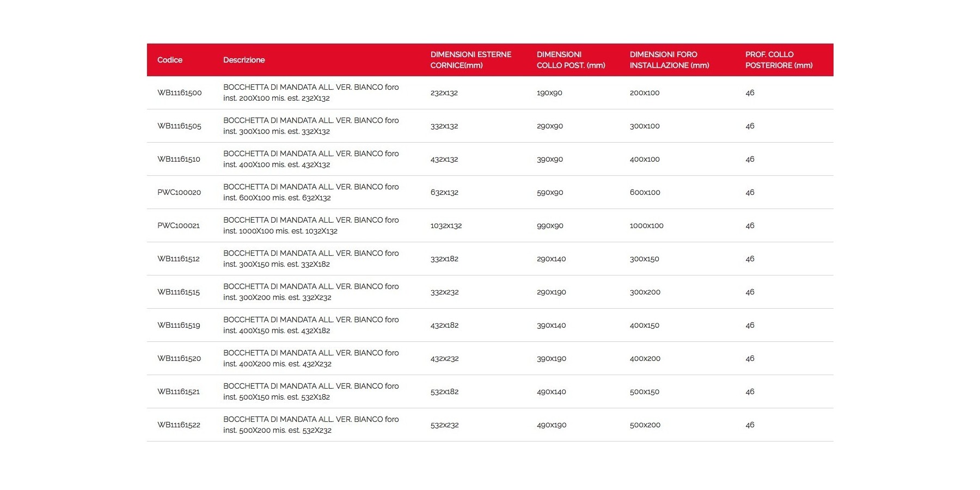Click the Codice column header
Screen dimensions: 980x490
click(x=170, y=60)
